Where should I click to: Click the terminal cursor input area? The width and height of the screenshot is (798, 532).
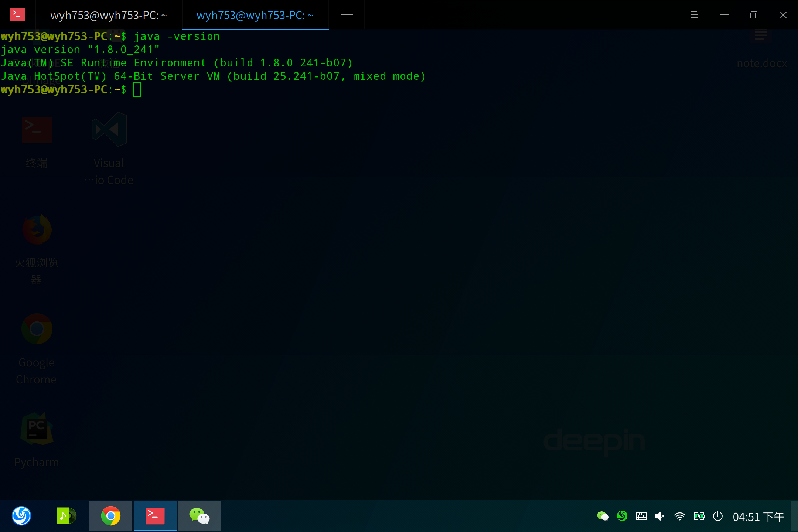tap(137, 89)
